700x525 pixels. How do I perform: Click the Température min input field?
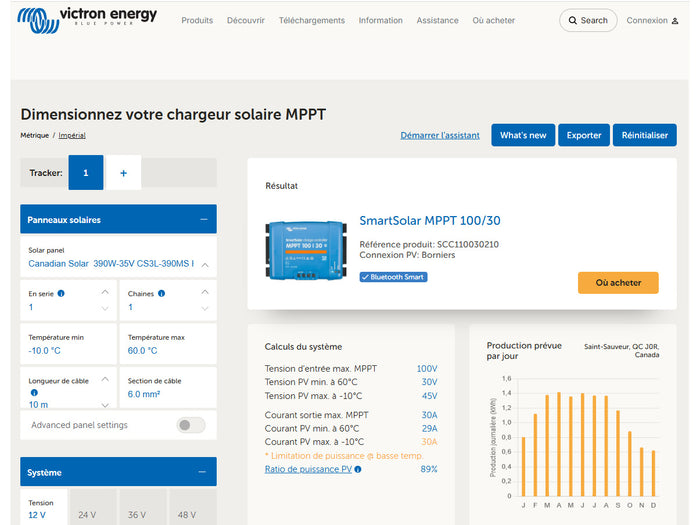(67, 351)
